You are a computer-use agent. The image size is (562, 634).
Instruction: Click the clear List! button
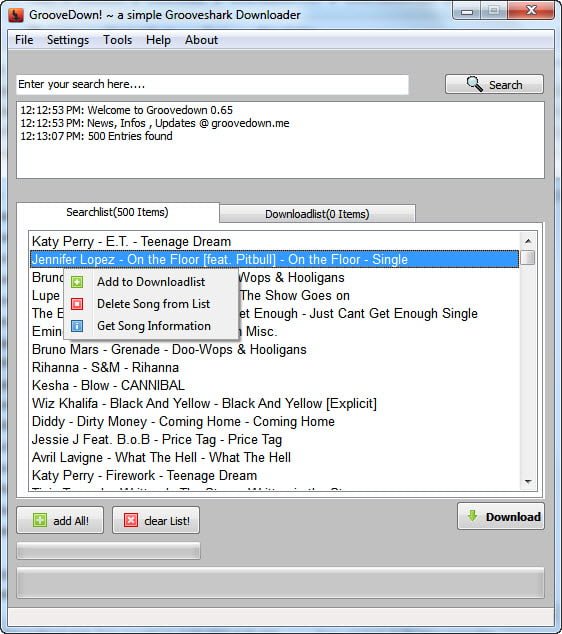tap(156, 520)
